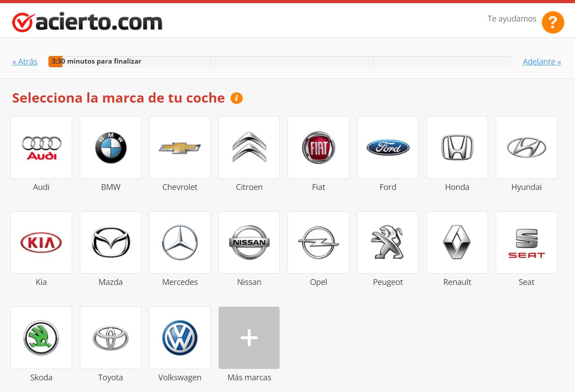The height and width of the screenshot is (392, 575).
Task: Click the Fiat logo
Action: (x=318, y=147)
